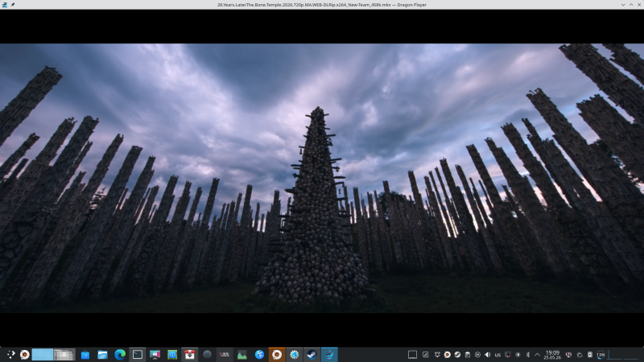
Task: Open the System Settings gear application
Action: point(294,355)
